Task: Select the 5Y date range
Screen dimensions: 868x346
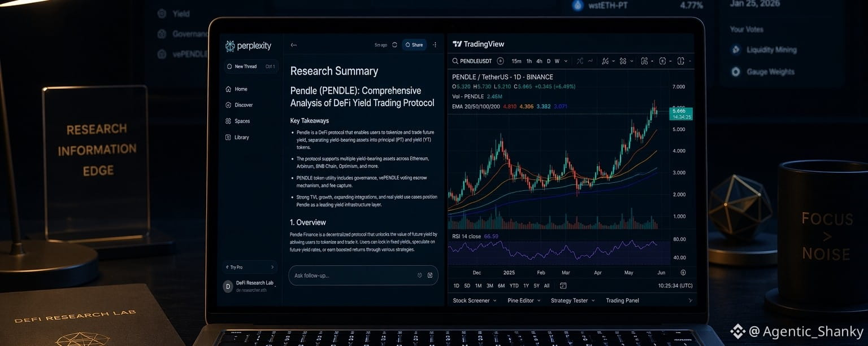Action: (536, 286)
